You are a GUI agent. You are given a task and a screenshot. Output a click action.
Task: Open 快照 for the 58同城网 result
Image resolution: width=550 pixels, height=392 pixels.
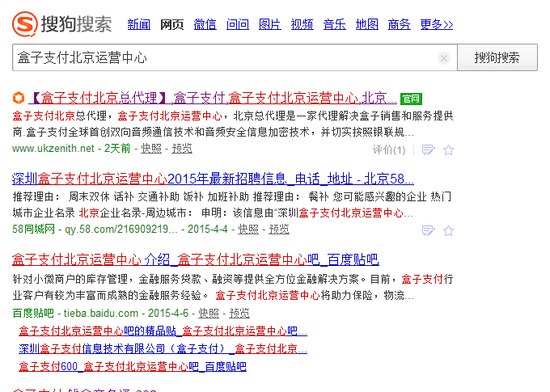click(x=248, y=230)
